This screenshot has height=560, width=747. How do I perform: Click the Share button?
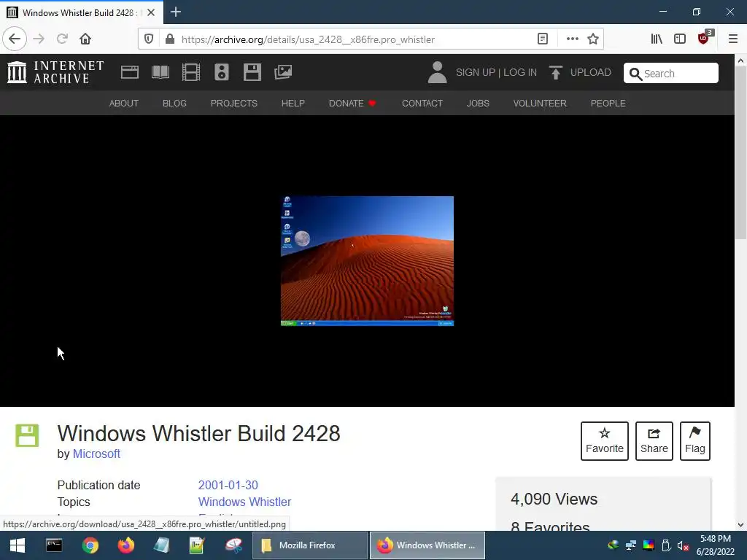pos(654,441)
